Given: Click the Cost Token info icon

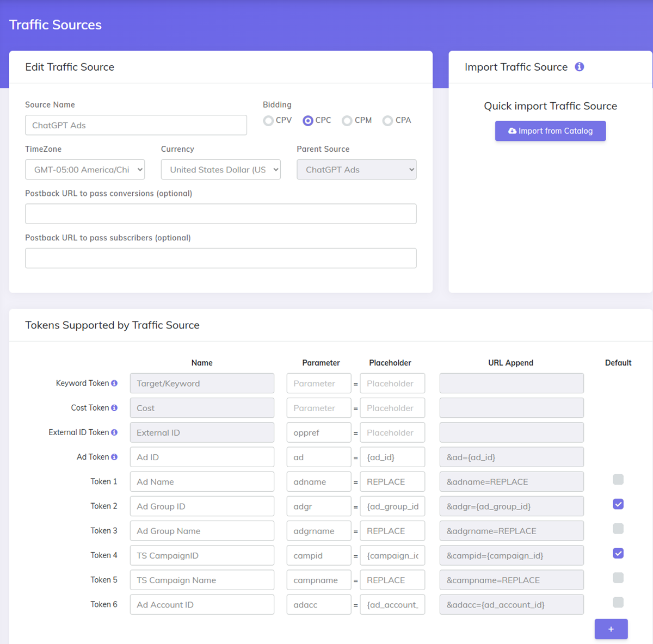Looking at the screenshot, I should (x=114, y=408).
